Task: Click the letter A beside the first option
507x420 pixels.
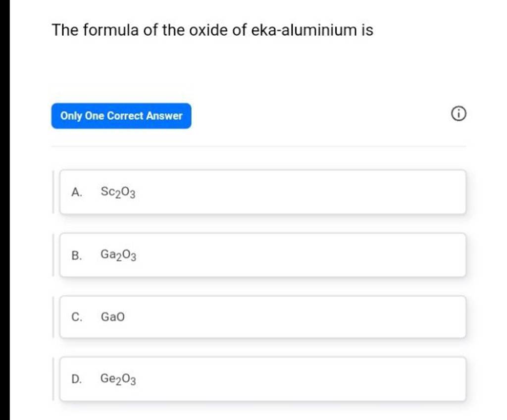Action: tap(75, 192)
